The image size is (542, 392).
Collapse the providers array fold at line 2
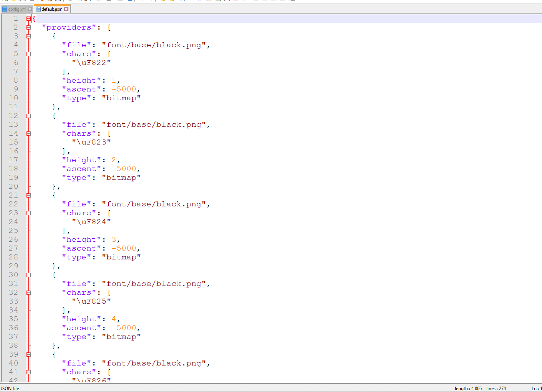click(28, 27)
